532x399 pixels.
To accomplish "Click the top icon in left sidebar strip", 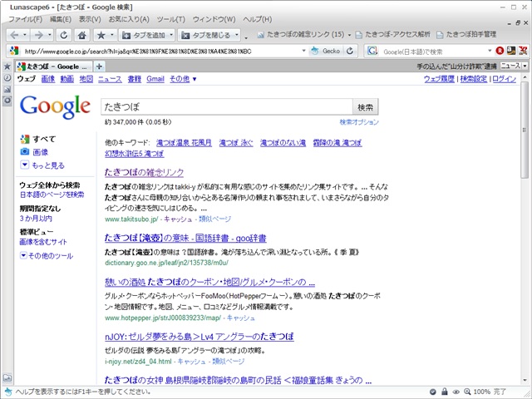I will point(7,66).
